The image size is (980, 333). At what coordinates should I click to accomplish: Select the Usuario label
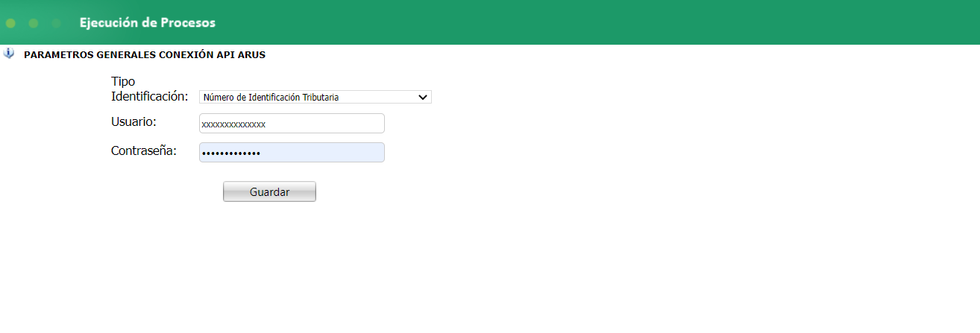[x=134, y=121]
